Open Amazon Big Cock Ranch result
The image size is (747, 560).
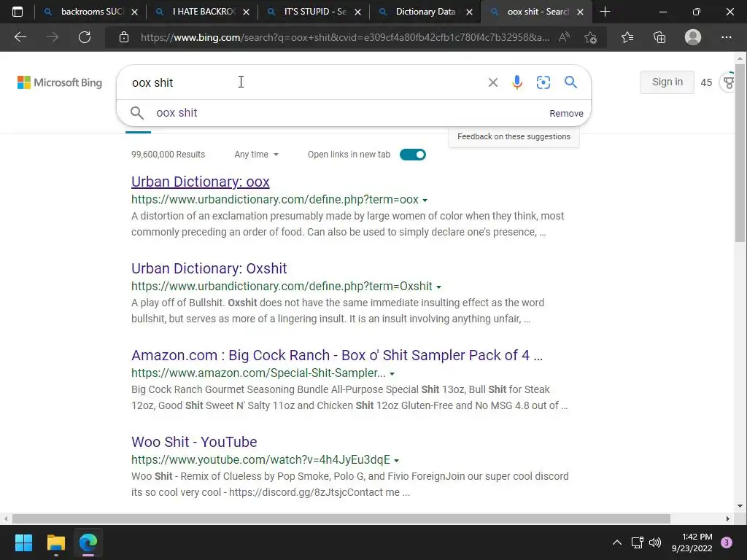pyautogui.click(x=337, y=355)
